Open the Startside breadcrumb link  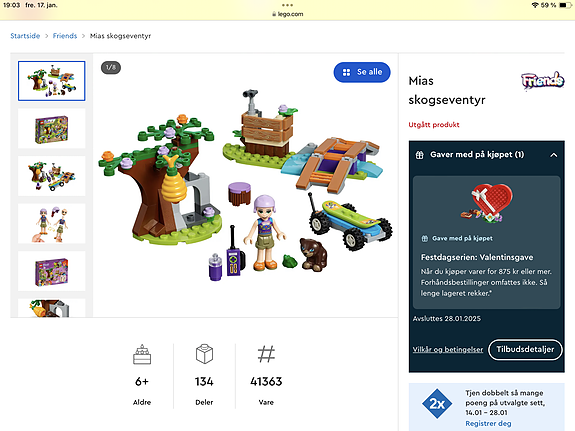click(25, 36)
